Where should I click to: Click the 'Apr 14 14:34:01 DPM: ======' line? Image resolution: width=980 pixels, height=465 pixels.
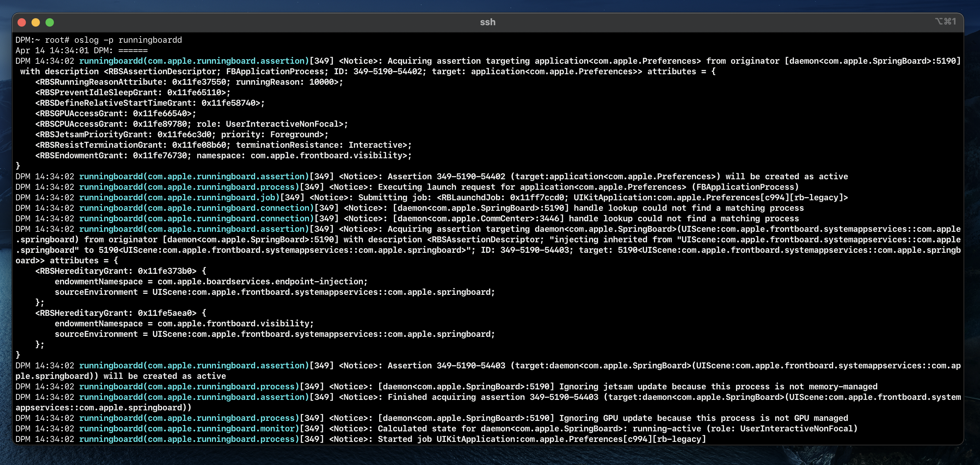[82, 51]
